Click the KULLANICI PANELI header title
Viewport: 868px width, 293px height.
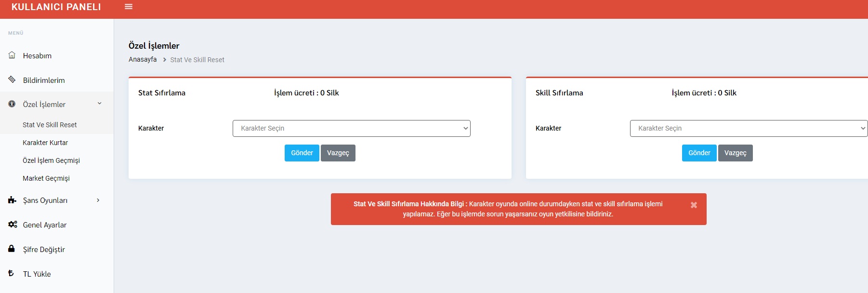tap(56, 7)
